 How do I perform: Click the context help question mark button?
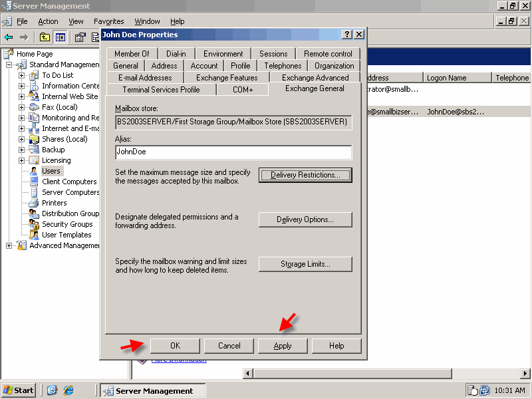pyautogui.click(x=346, y=35)
